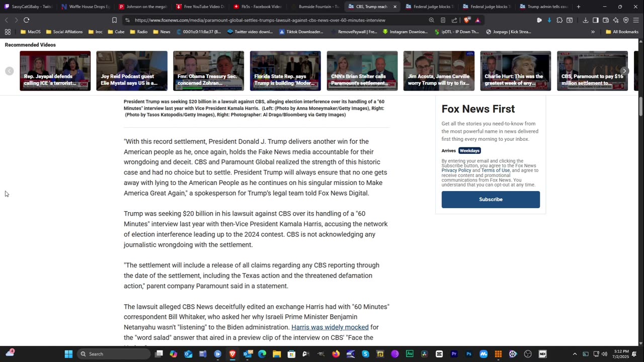
Task: Open Leo AI sparkle icon
Action: tap(616, 20)
